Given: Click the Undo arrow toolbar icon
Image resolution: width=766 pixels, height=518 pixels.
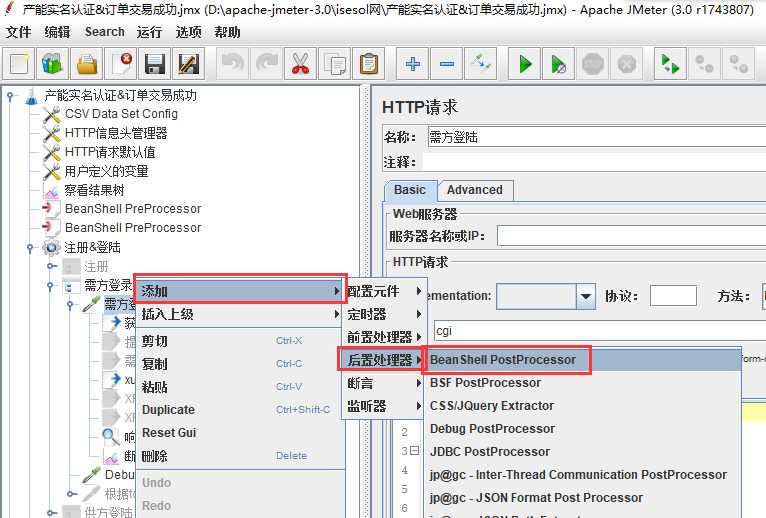Looking at the screenshot, I should click(x=233, y=64).
